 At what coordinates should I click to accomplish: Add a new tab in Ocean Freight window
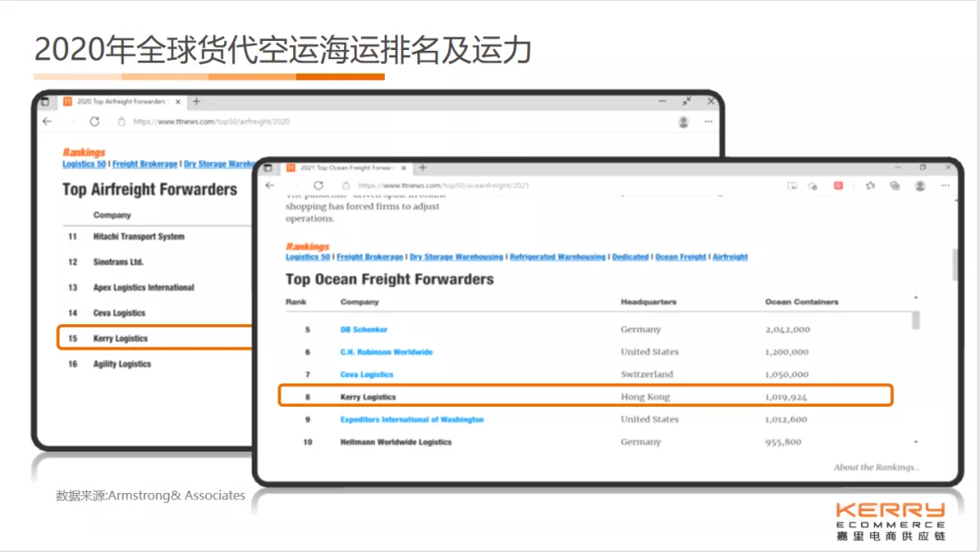click(423, 168)
